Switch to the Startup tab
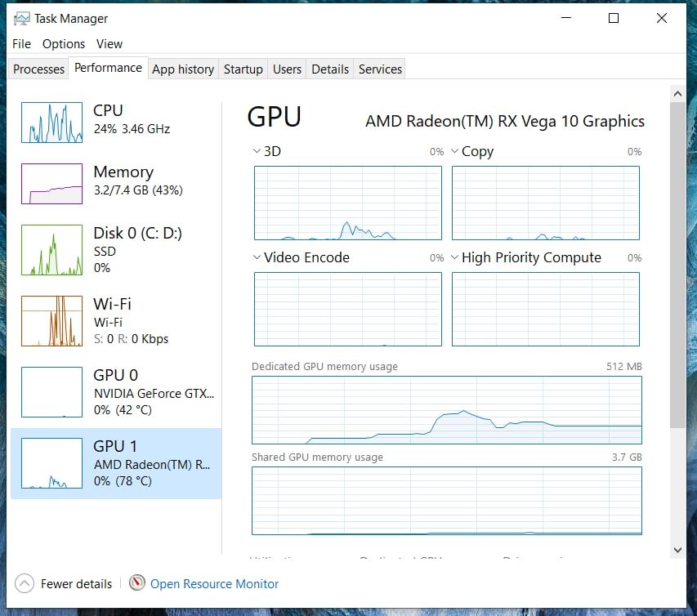Screen dimensions: 697x616 [243, 69]
